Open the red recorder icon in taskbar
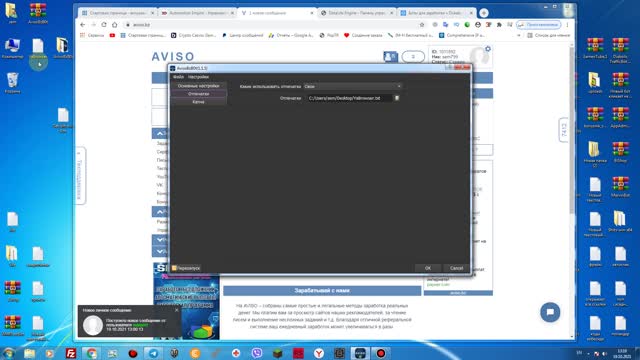640x360 pixels. (381, 353)
